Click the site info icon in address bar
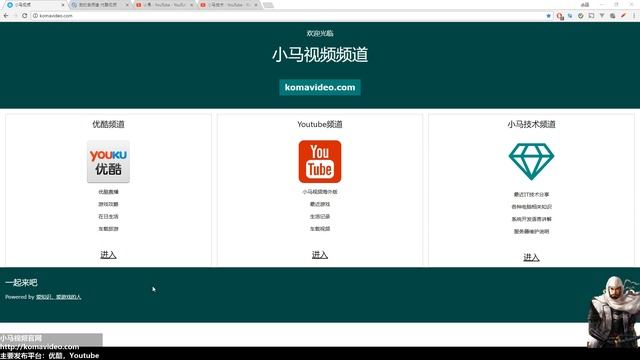 pyautogui.click(x=35, y=16)
